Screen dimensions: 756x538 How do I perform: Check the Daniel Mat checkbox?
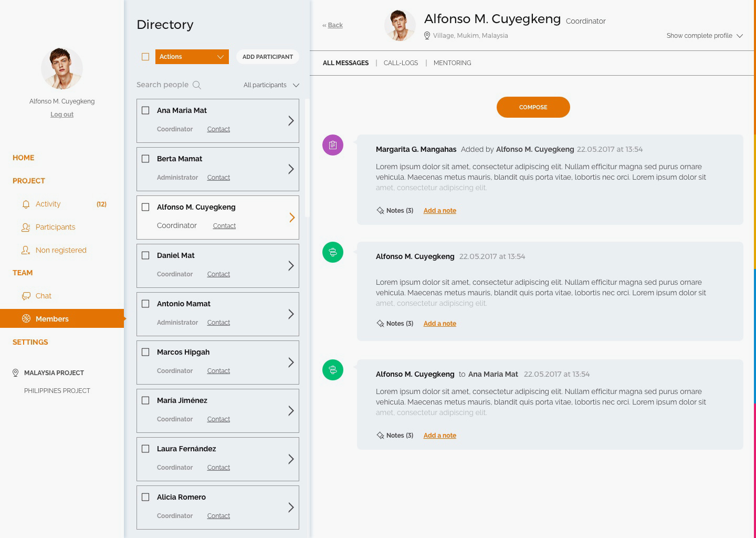click(145, 255)
